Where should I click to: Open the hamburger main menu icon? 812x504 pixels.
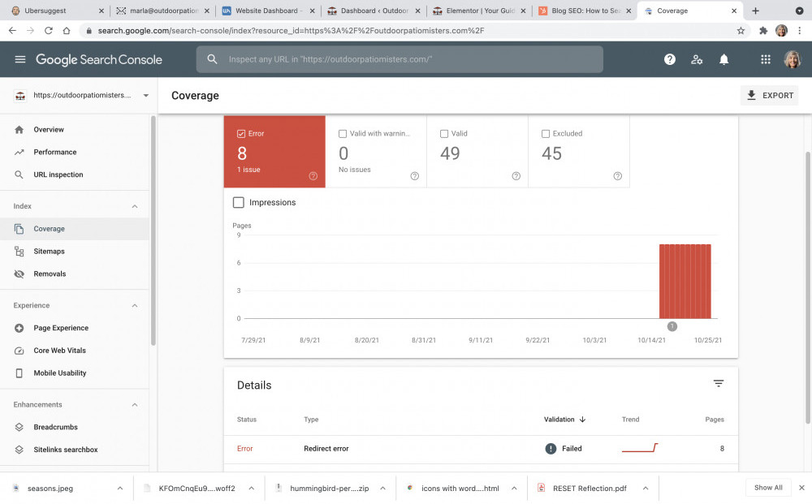click(x=20, y=59)
